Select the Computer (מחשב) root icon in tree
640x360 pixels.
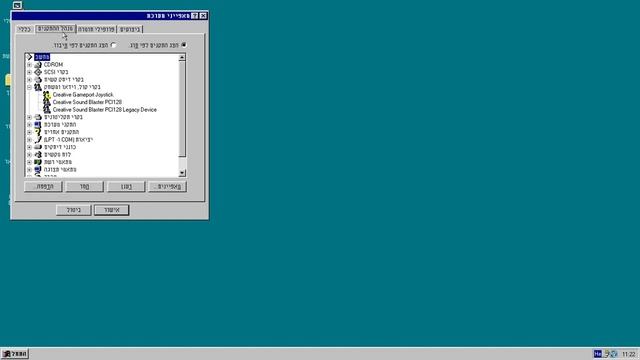(29, 57)
